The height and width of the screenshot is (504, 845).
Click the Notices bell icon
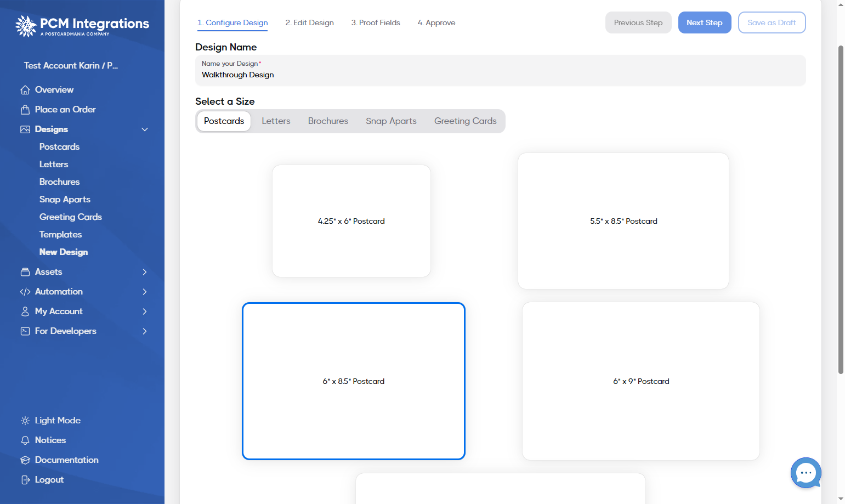click(25, 440)
